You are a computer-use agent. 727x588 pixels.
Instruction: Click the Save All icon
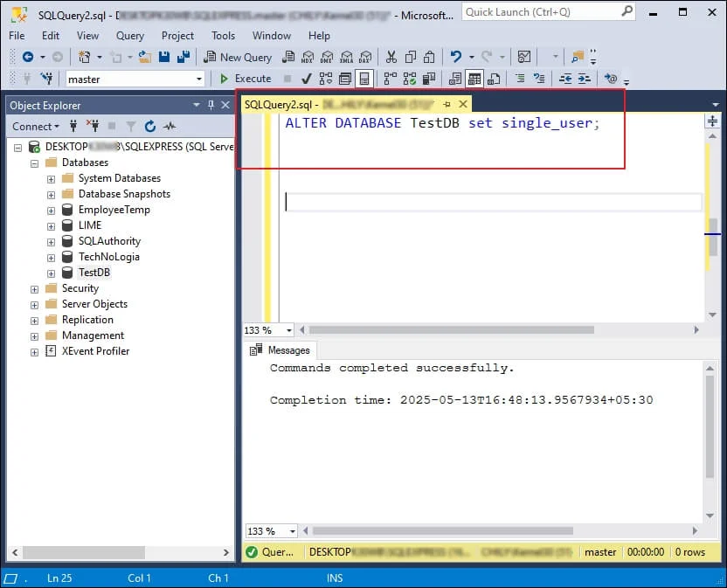pyautogui.click(x=183, y=57)
